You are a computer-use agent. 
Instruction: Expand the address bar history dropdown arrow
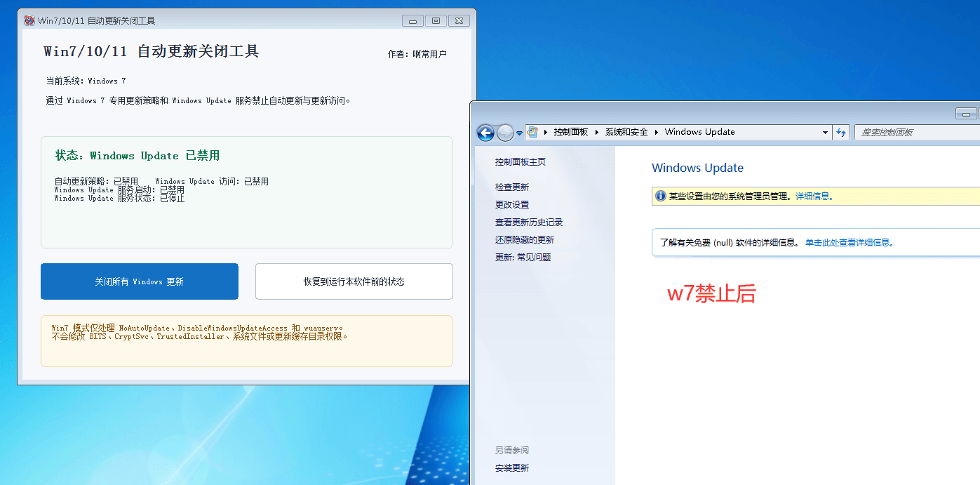click(x=825, y=132)
